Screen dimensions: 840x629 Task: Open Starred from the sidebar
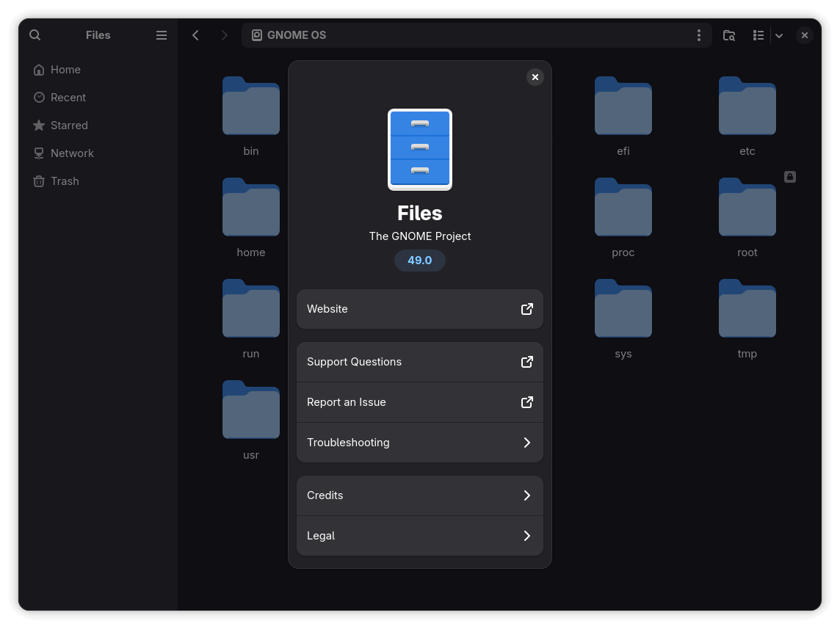click(69, 125)
